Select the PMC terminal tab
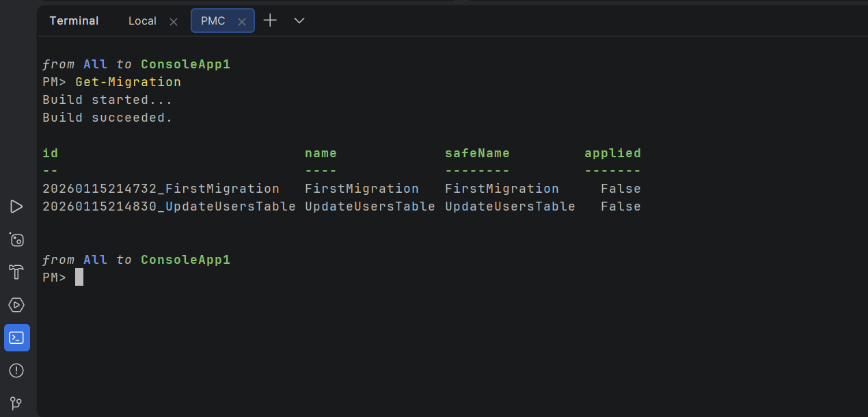868x417 pixels. point(213,21)
